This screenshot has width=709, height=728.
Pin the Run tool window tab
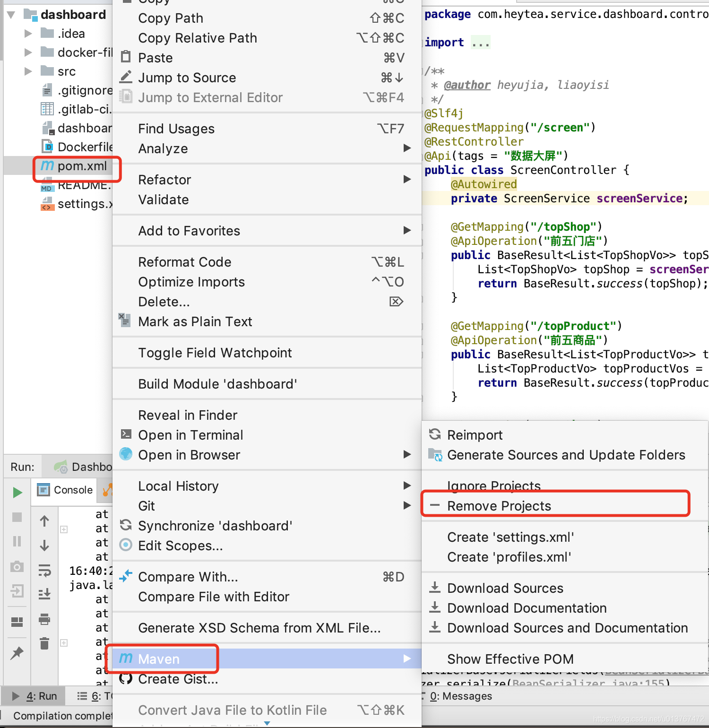click(17, 653)
